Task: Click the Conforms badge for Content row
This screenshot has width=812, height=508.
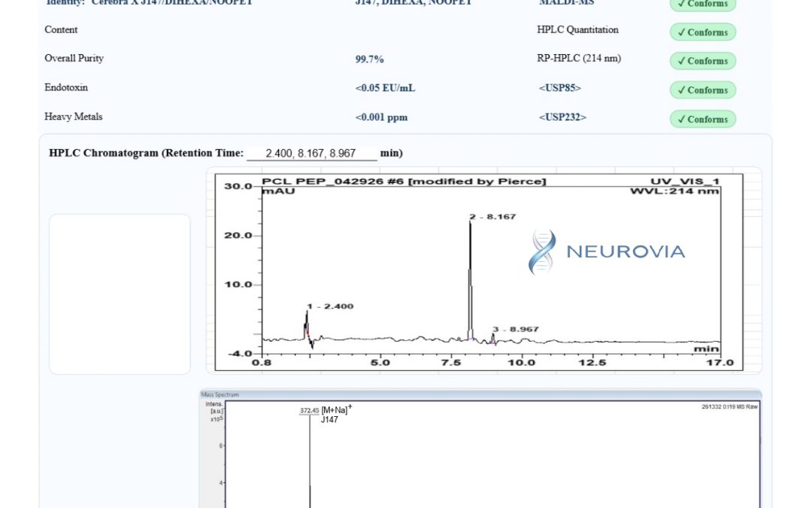Action: 703,32
